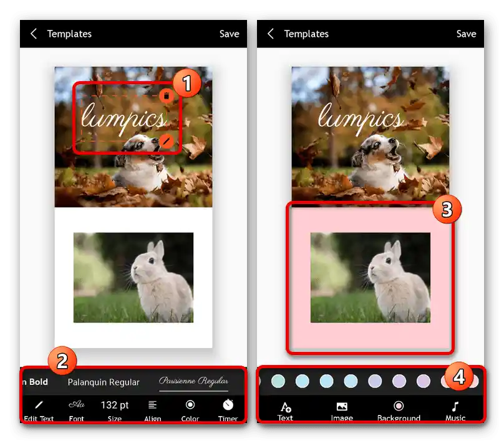Open Edit Text tool
The image size is (504, 443).
(39, 411)
